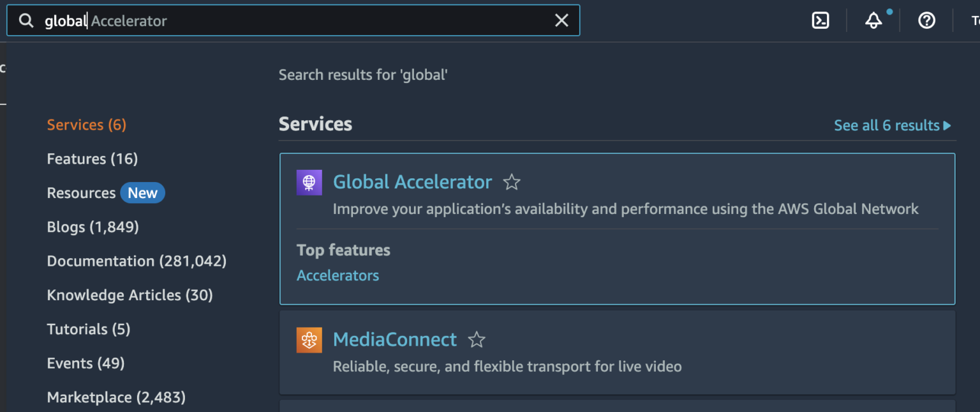Open the Accelerators feature link
Image resolution: width=980 pixels, height=412 pixels.
[x=338, y=275]
